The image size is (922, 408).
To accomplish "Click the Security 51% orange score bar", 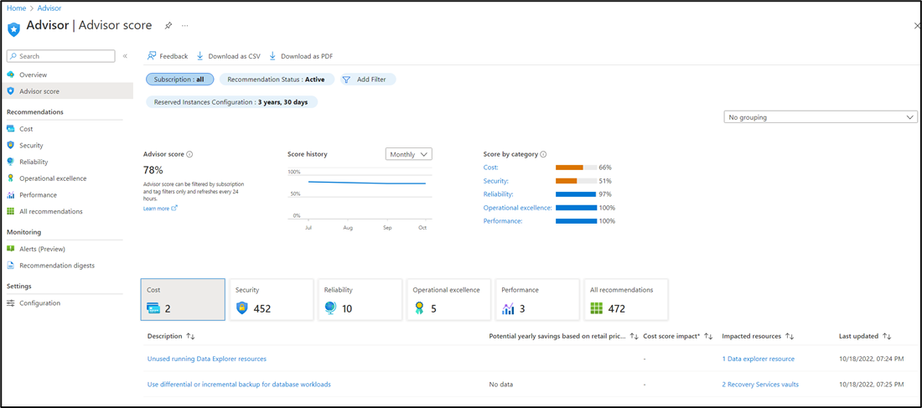I will [x=566, y=181].
